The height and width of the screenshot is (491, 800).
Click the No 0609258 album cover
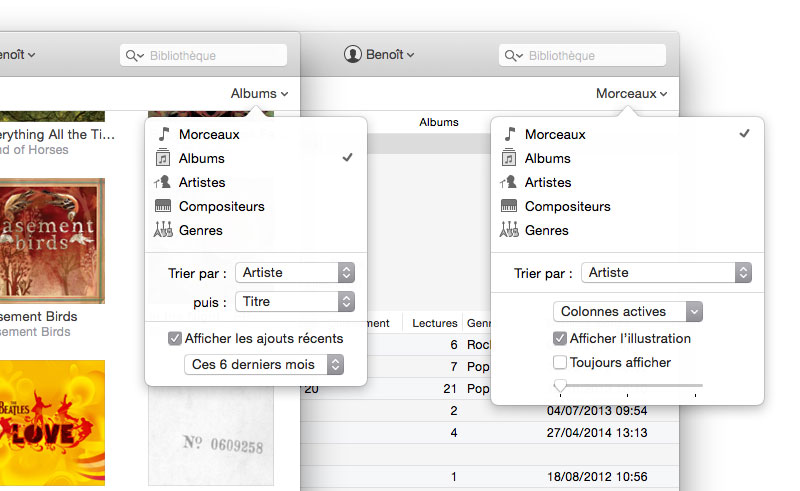211,435
